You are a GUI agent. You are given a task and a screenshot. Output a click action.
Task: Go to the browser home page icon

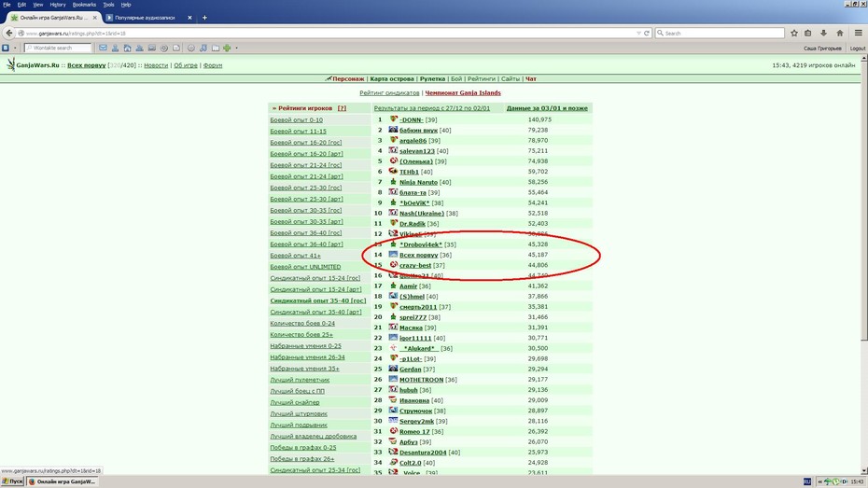point(840,34)
